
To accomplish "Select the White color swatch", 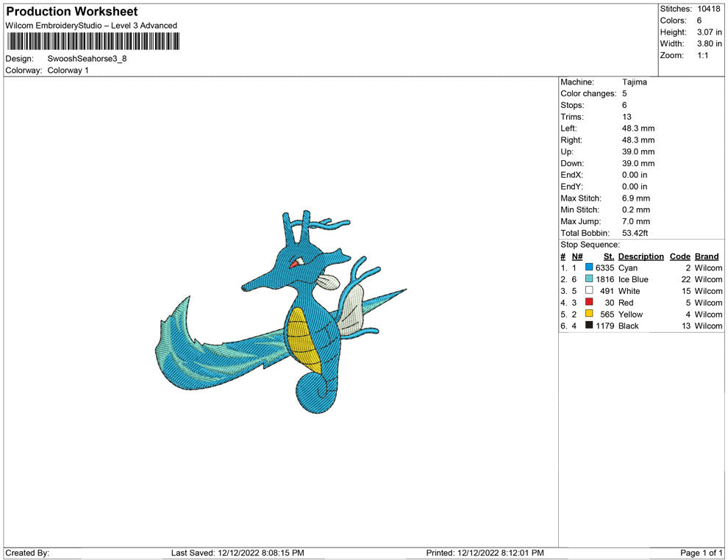I will click(x=589, y=291).
